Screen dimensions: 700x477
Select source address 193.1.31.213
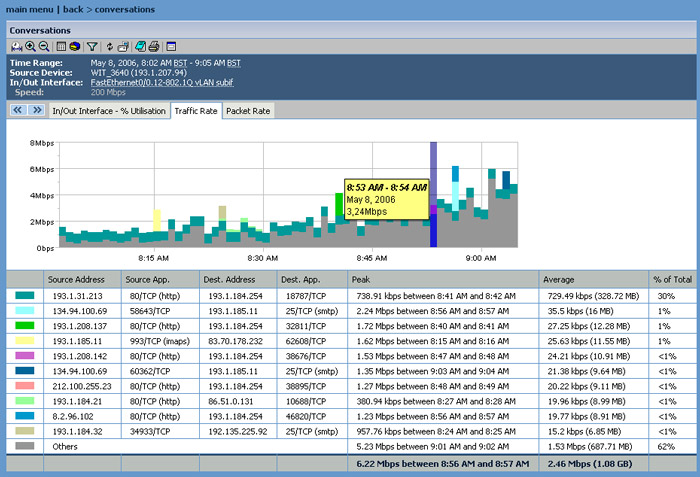click(x=77, y=296)
